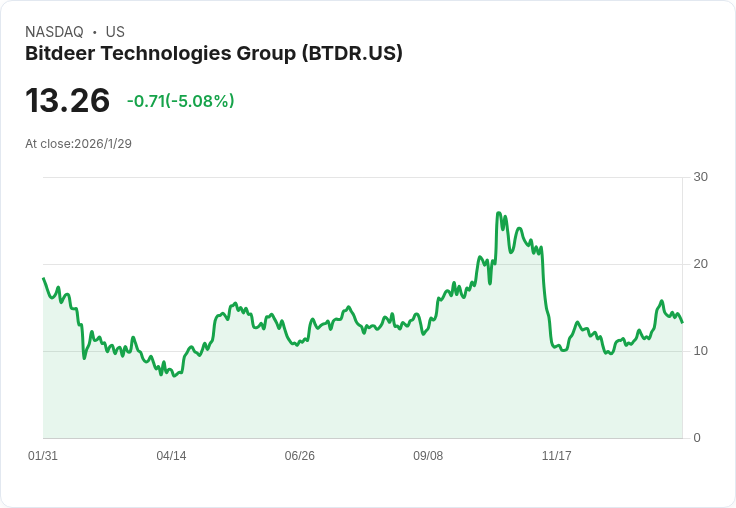This screenshot has width=736, height=508.
Task: Click the -0.71(-5.08%) price change
Action: [181, 101]
